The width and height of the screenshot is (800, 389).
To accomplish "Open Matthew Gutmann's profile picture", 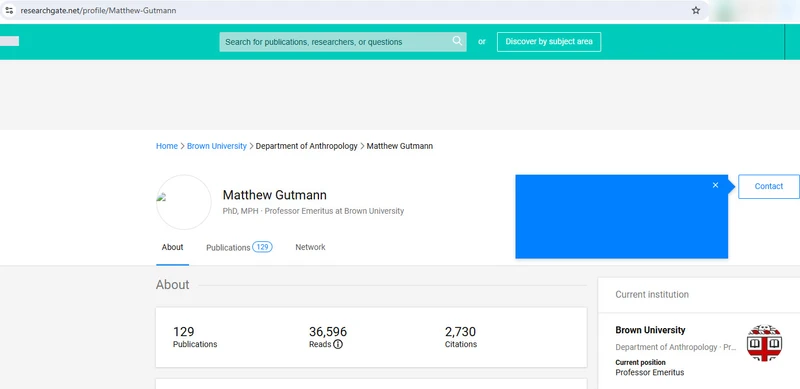I will point(184,202).
